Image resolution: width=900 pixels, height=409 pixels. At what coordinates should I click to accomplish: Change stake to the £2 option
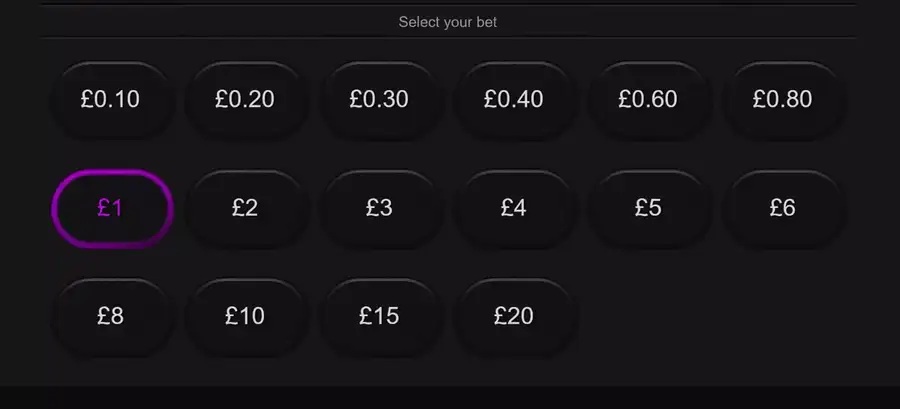pos(245,208)
